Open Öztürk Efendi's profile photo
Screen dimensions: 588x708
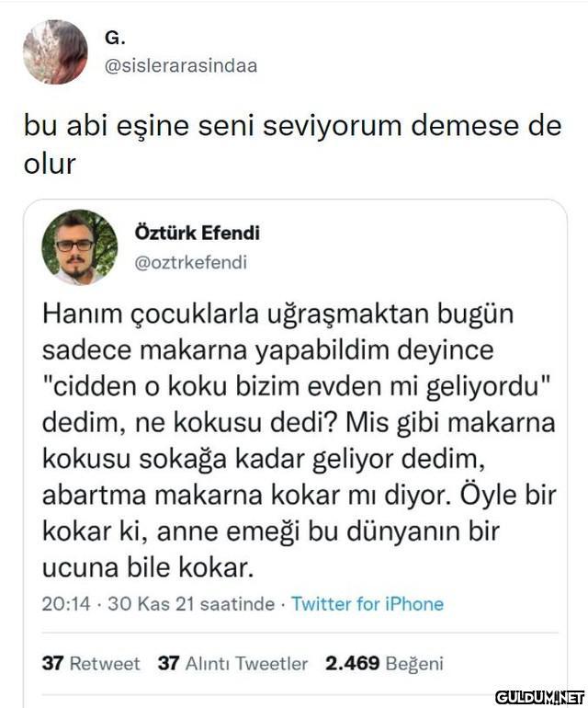pos(79,247)
